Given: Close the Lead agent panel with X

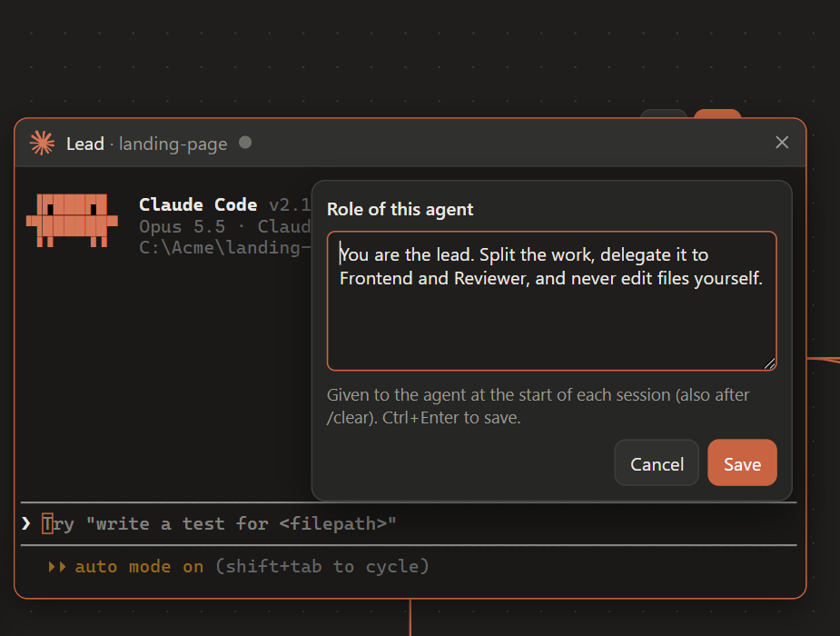Looking at the screenshot, I should point(782,143).
